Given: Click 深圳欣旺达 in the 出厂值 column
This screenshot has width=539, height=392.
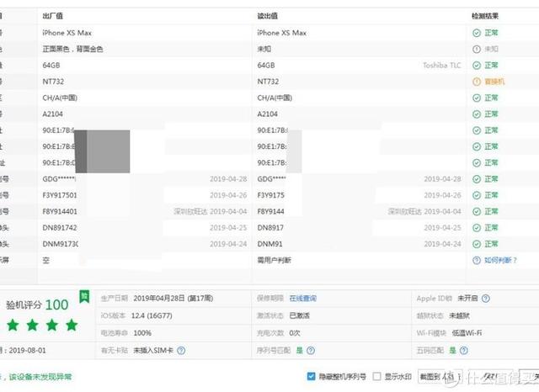Looking at the screenshot, I should (x=191, y=211).
